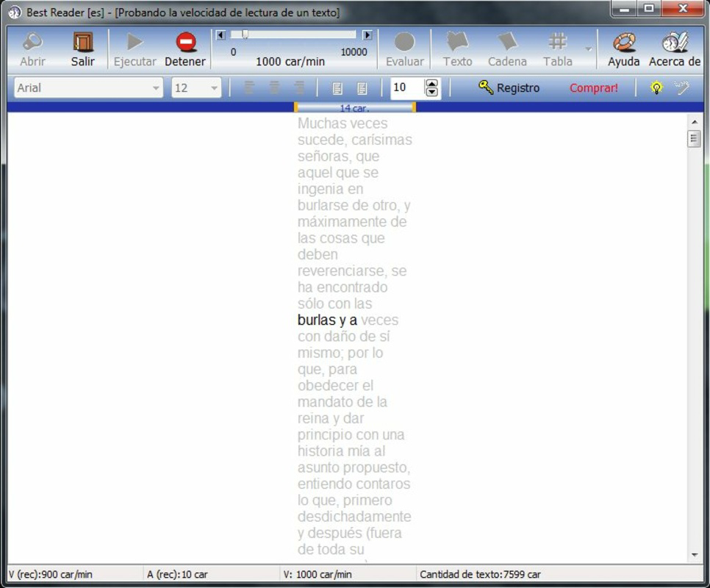Select the second line spacing icon
This screenshot has height=588, width=710.
tap(362, 87)
